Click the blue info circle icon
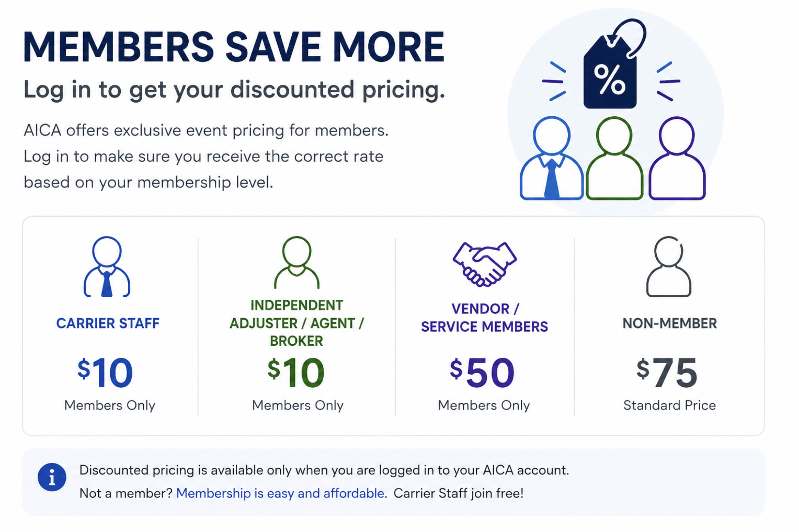Viewport: 799px width, 532px height. [52, 477]
